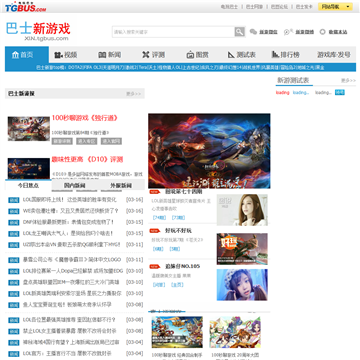Open 游戏库·发号 menu item

(x=334, y=55)
